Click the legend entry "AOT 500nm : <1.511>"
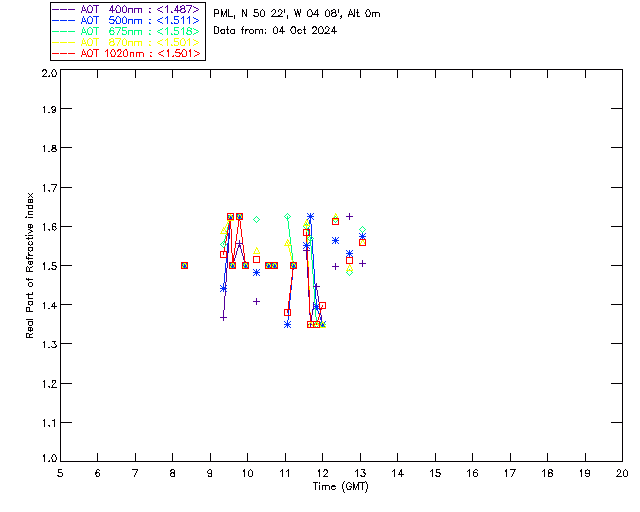 point(127,20)
